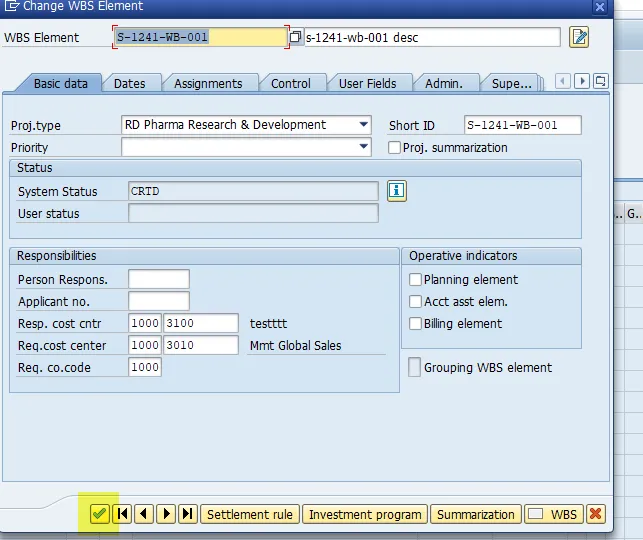This screenshot has height=540, width=643.
Task: Open the User Fields tab
Action: pos(367,84)
